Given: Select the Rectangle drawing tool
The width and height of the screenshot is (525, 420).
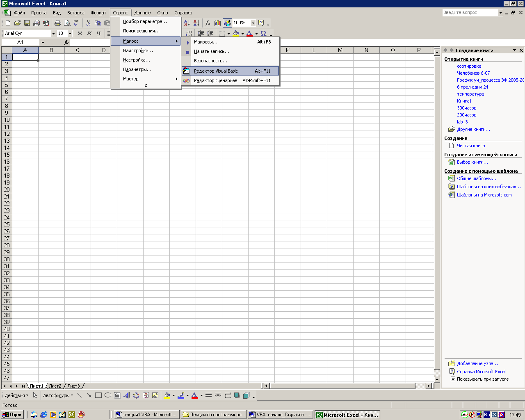Looking at the screenshot, I should pyautogui.click(x=98, y=395).
